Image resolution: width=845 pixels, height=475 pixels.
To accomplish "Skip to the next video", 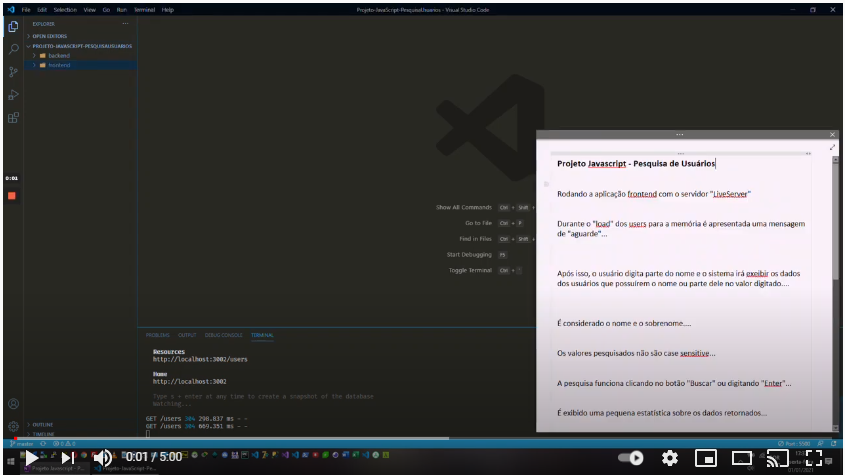I will pos(67,458).
